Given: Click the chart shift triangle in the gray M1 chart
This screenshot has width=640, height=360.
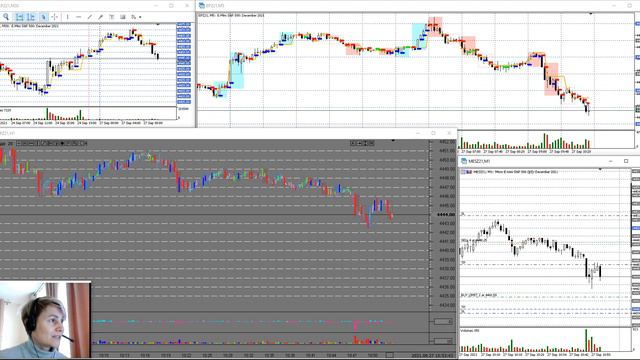Looking at the screenshot, I should [x=393, y=140].
